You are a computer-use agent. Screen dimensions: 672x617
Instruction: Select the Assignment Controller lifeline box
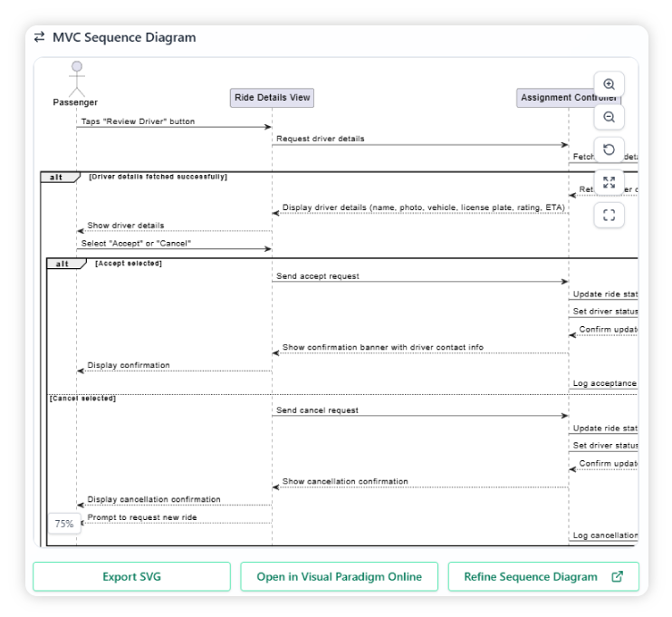pos(569,98)
